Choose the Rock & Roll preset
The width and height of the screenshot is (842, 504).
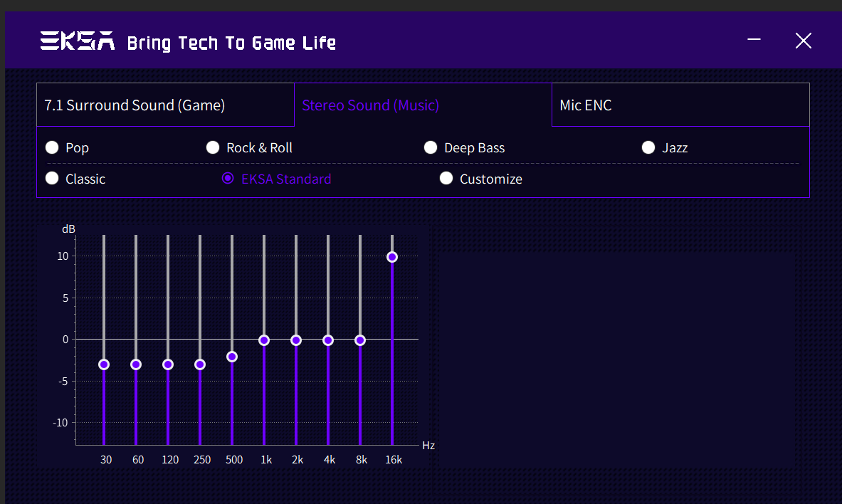pyautogui.click(x=213, y=147)
